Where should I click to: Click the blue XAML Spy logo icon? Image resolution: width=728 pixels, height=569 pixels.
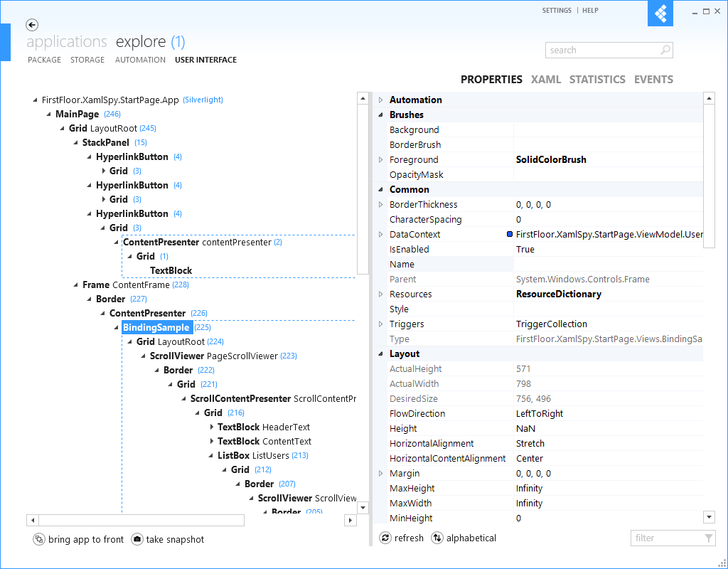(660, 14)
